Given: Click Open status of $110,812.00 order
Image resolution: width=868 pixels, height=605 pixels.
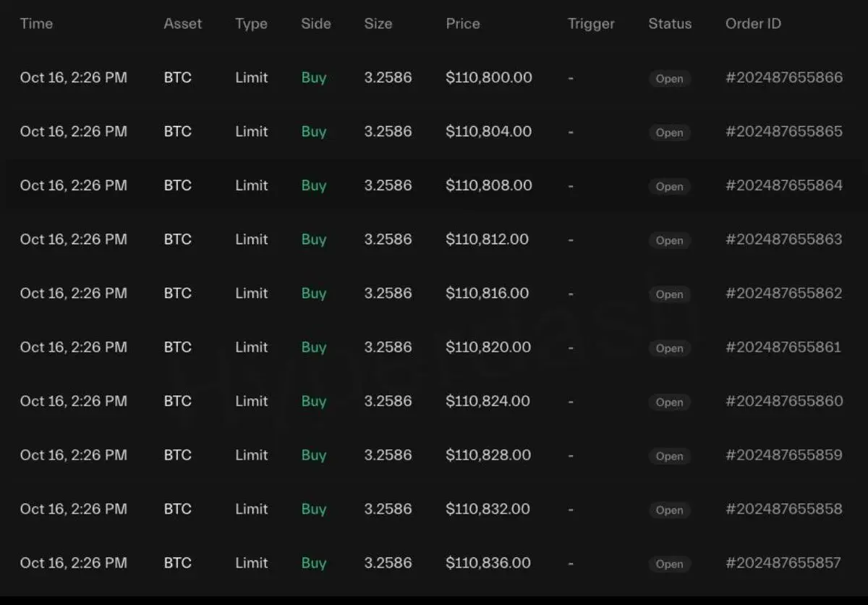Looking at the screenshot, I should pos(669,240).
